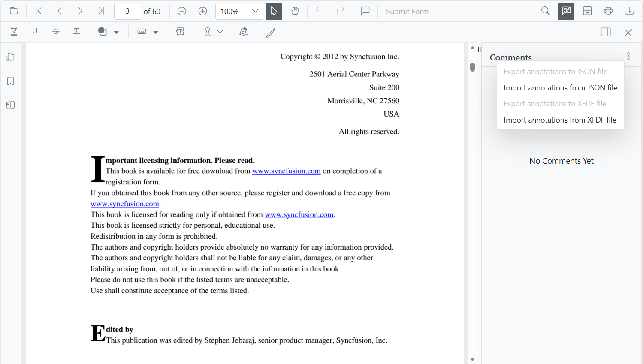The height and width of the screenshot is (364, 643).
Task: Choose Import annotations from XFDF file
Action: [560, 120]
